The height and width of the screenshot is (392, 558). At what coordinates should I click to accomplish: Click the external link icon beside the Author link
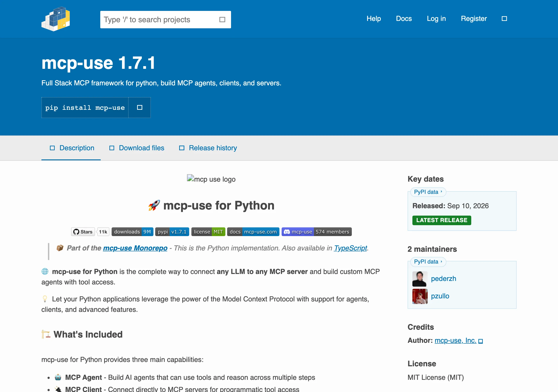[x=480, y=341]
